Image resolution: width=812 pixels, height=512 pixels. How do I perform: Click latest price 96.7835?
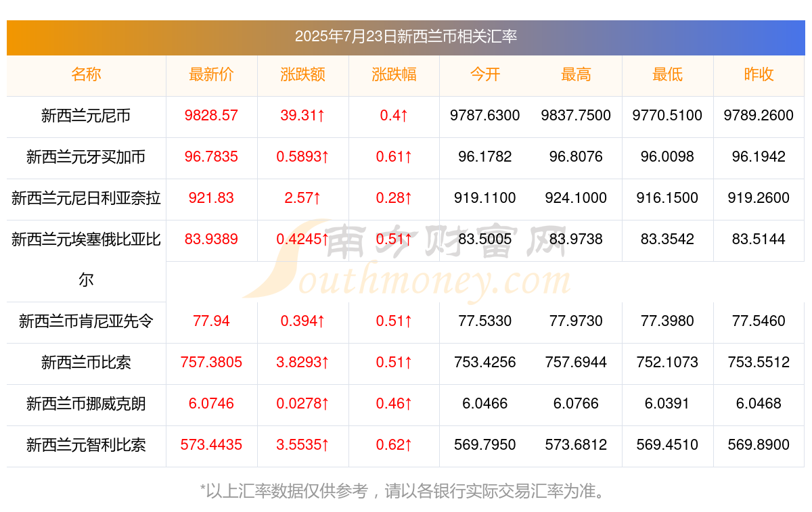(211, 157)
